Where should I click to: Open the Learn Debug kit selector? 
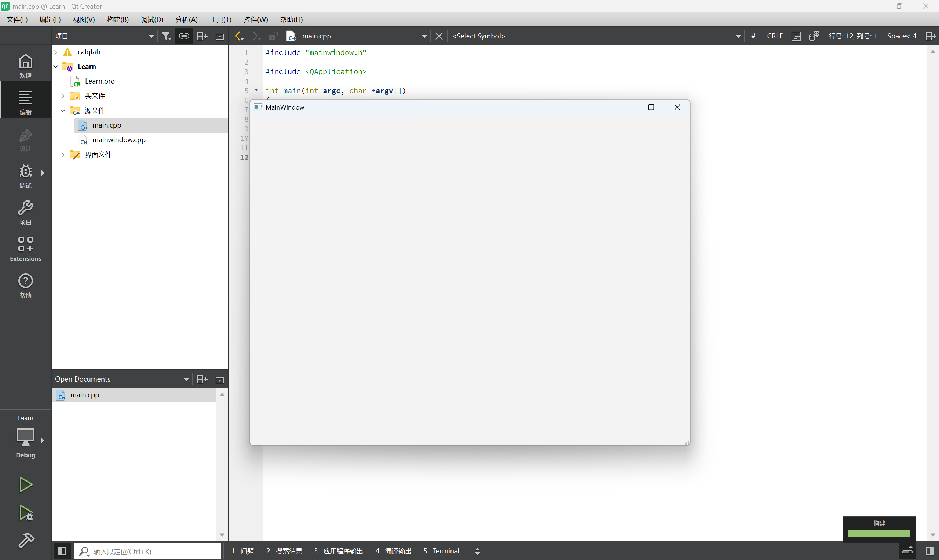click(x=26, y=438)
